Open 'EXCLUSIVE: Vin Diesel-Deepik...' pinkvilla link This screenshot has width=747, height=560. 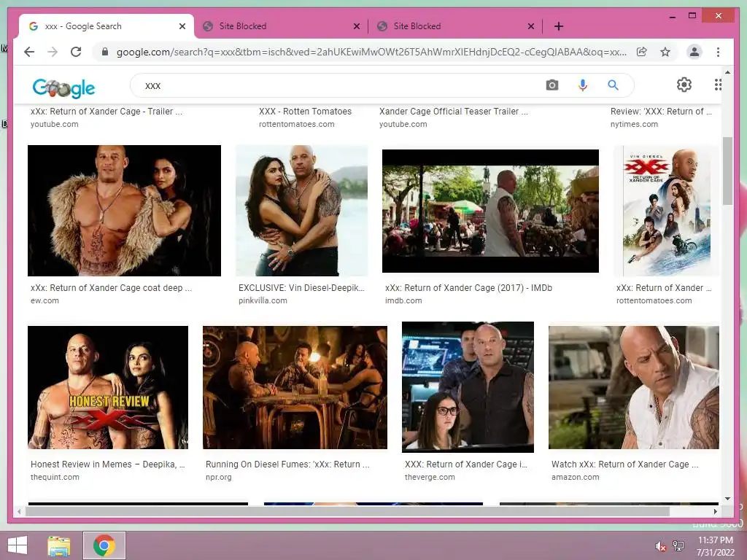301,288
